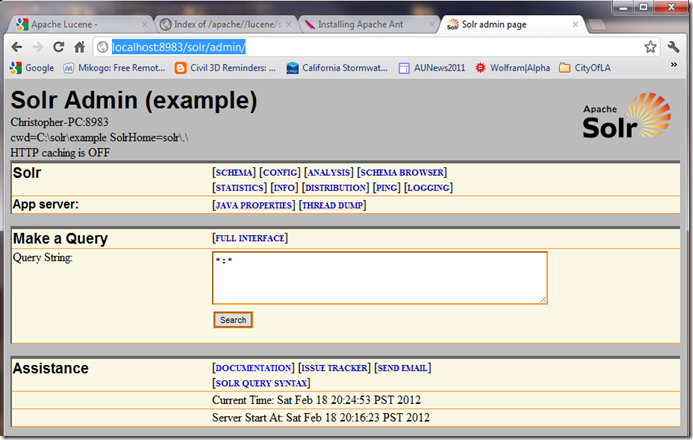Open the FULL INTERFACE query link

click(x=250, y=238)
